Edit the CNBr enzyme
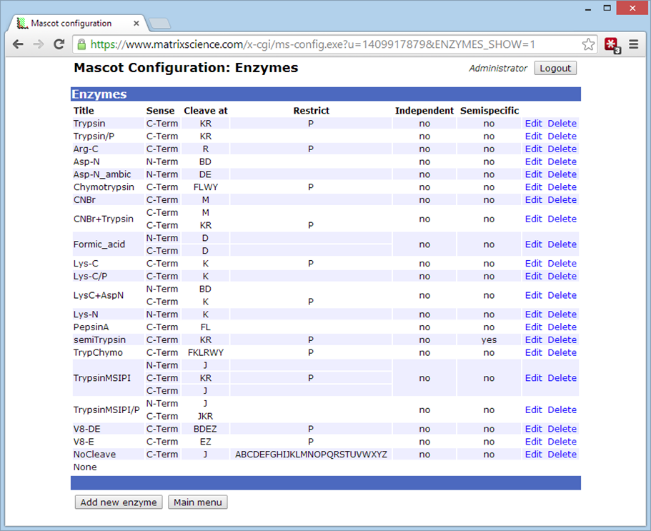The image size is (651, 531). point(533,200)
